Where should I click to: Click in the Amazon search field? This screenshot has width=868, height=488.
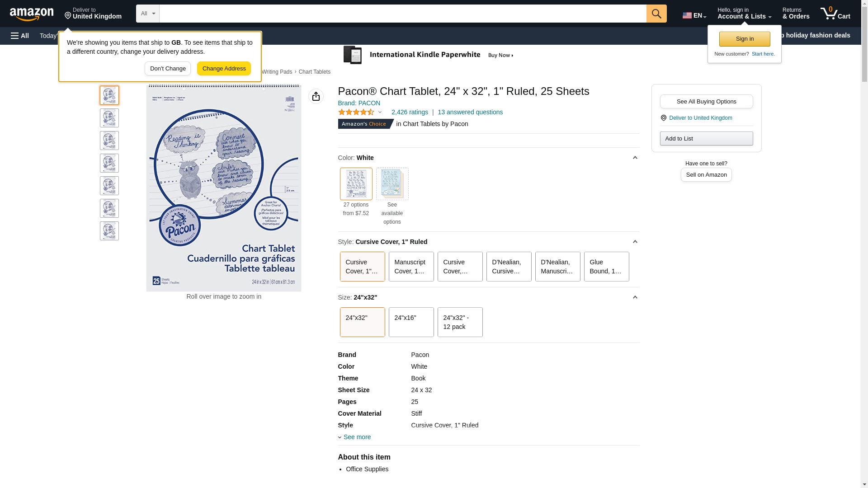click(x=402, y=14)
